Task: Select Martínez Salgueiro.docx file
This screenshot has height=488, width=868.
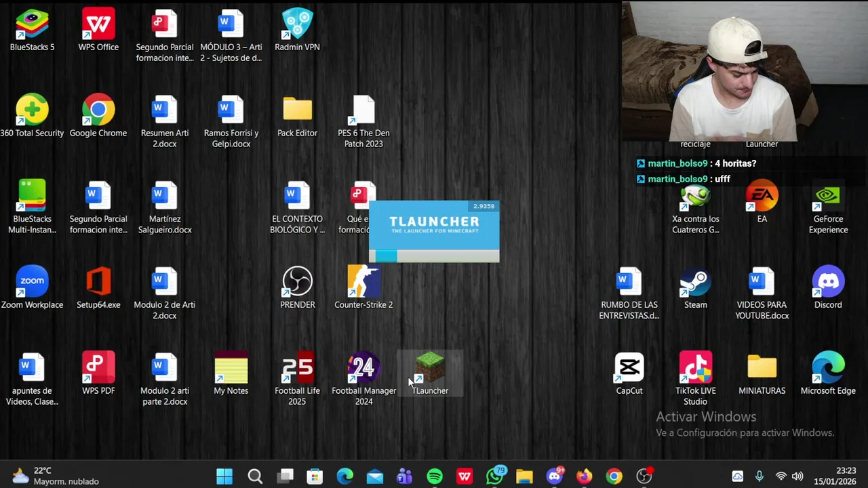Action: (x=165, y=207)
